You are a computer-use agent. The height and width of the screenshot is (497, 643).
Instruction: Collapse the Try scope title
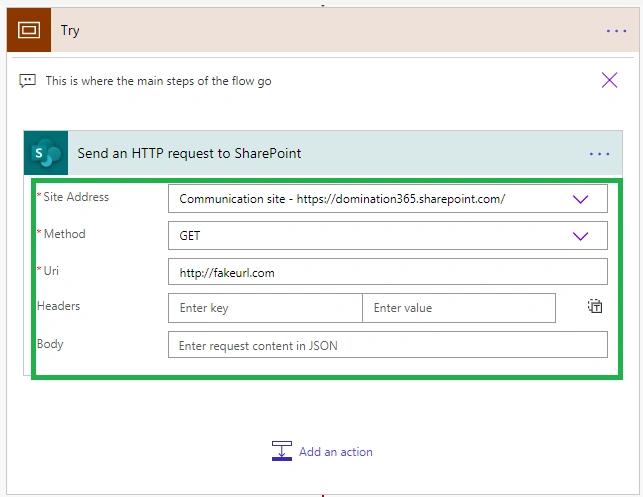(x=70, y=31)
